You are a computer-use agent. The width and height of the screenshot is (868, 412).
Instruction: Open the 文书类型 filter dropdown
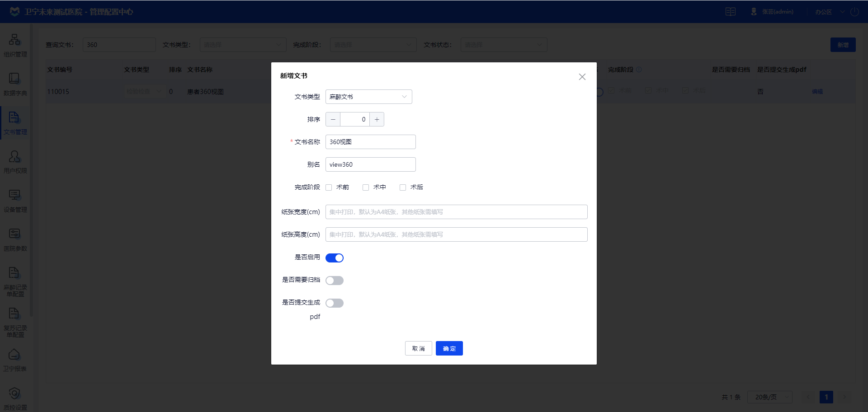(x=243, y=45)
